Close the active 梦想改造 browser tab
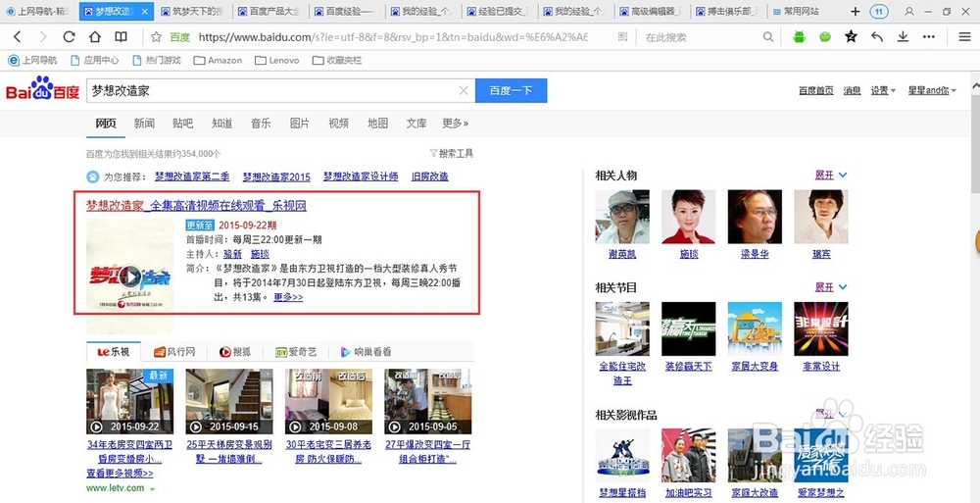980x503 pixels. 145,11
